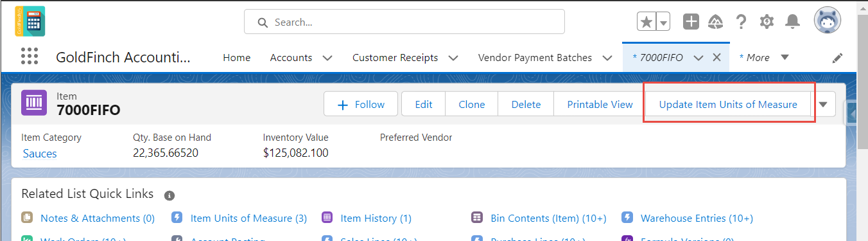The width and height of the screenshot is (868, 241).
Task: Click the Edit button
Action: (x=424, y=104)
